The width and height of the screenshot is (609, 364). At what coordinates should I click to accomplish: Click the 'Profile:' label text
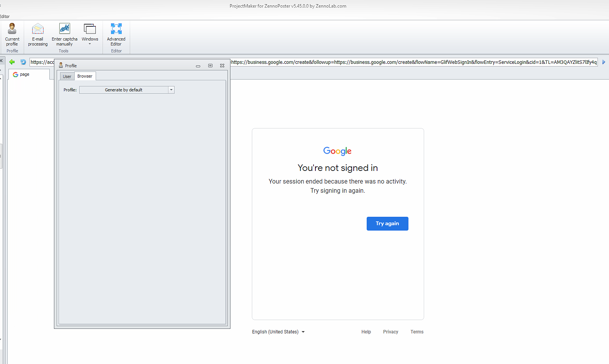[70, 90]
